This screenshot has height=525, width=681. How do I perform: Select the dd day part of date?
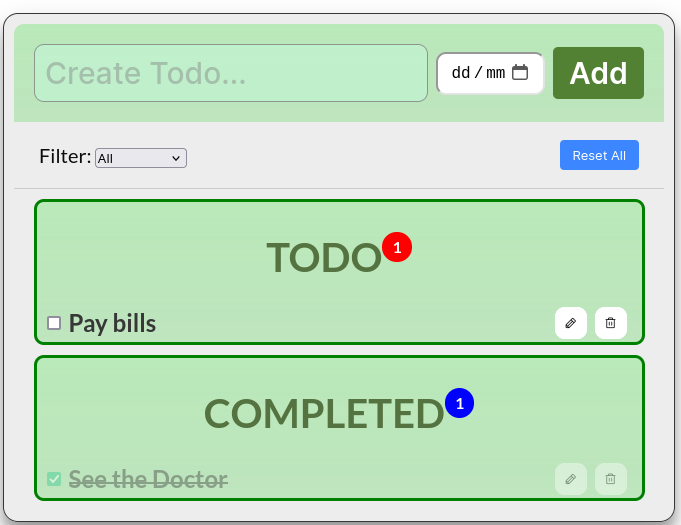(461, 73)
